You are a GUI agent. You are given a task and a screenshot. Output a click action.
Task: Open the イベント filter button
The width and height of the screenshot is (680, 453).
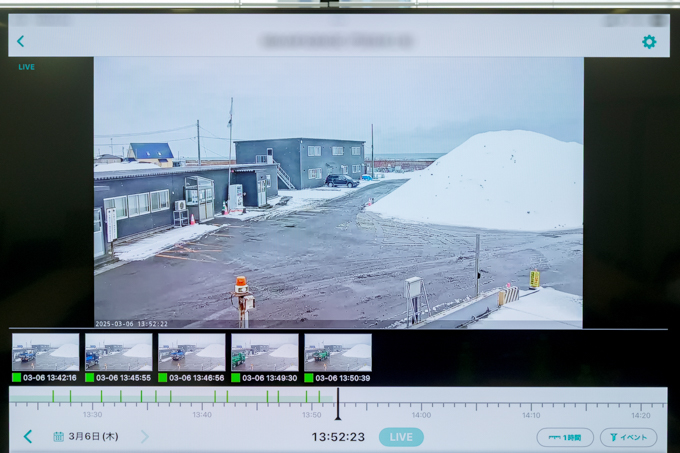(x=628, y=437)
